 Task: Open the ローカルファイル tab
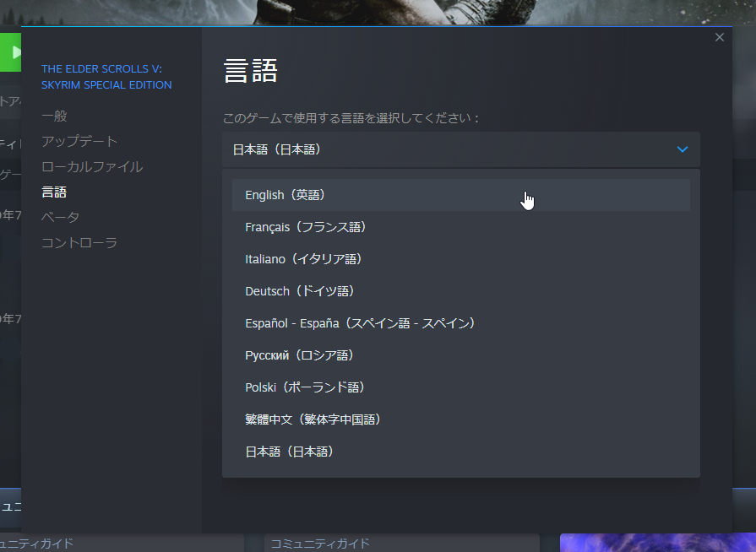point(92,166)
